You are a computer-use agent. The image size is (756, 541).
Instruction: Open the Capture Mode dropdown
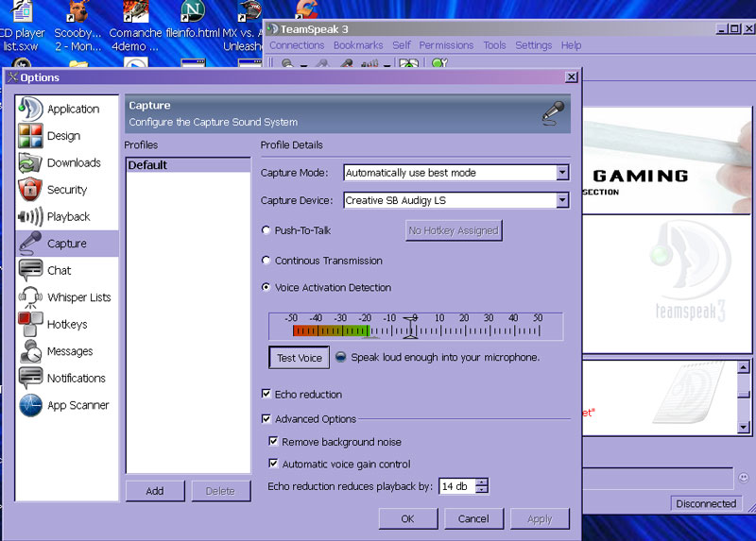click(x=562, y=173)
